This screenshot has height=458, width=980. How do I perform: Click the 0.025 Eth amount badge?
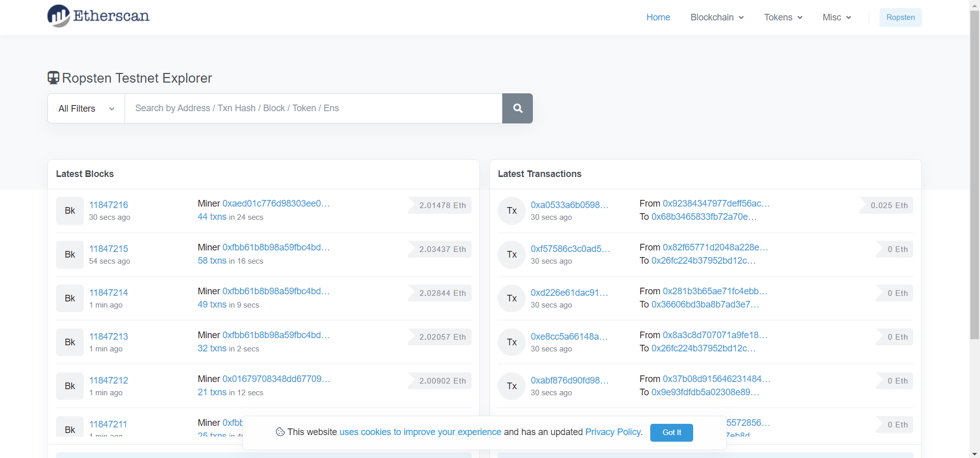[x=886, y=205]
